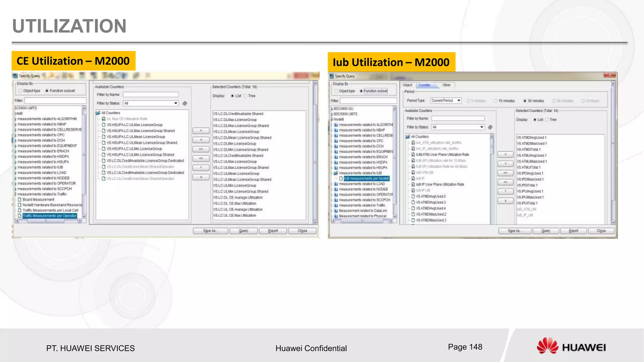
Task: Click the double right arrow button in CE window
Action: [201, 149]
